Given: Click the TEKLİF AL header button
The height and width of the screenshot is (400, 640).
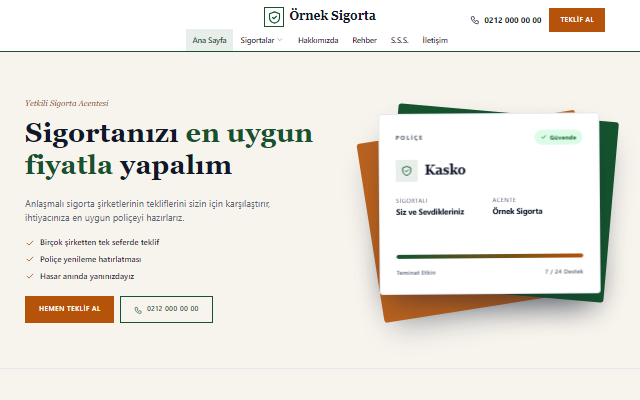Looking at the screenshot, I should [577, 20].
